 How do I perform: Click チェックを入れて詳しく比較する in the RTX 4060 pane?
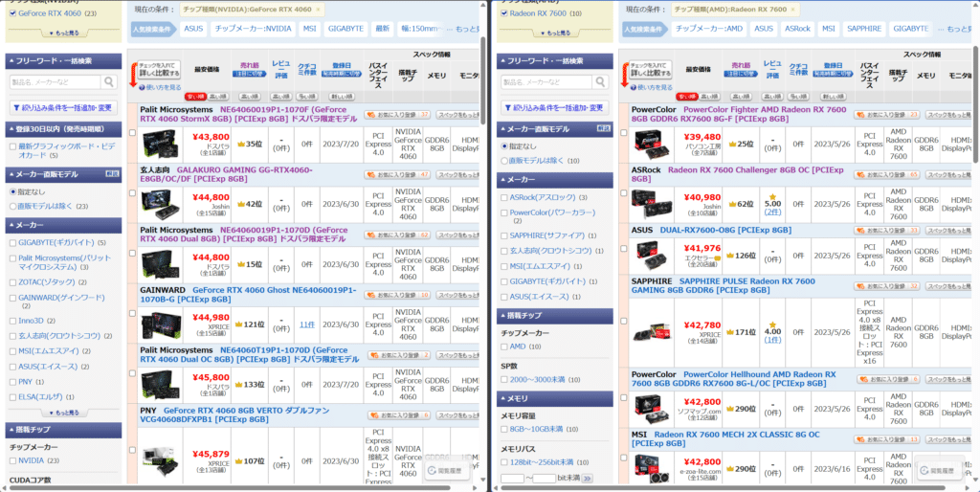pos(159,69)
